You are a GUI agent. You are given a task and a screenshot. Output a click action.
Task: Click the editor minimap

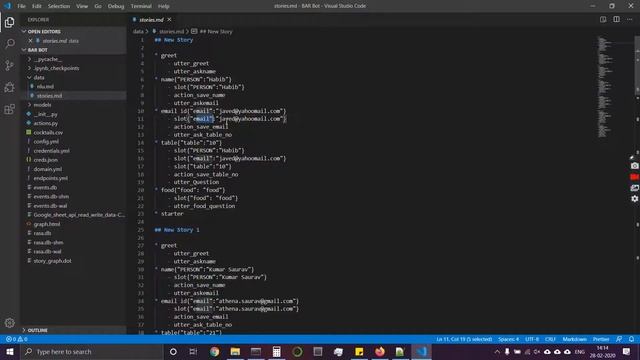click(x=605, y=87)
